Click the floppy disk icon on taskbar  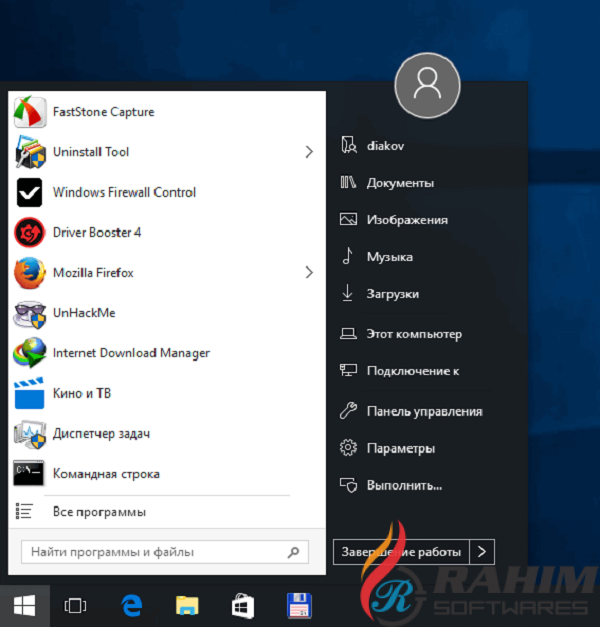[x=299, y=605]
